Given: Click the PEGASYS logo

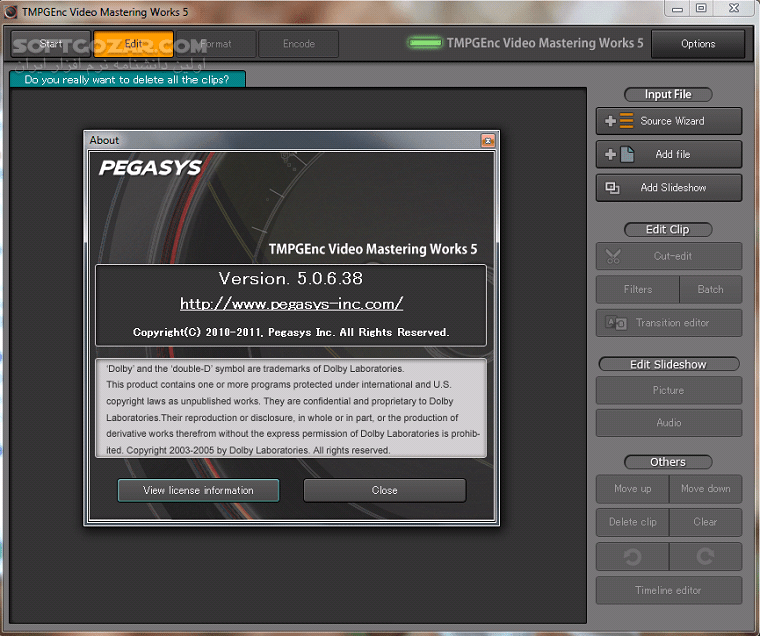Looking at the screenshot, I should coord(150,168).
